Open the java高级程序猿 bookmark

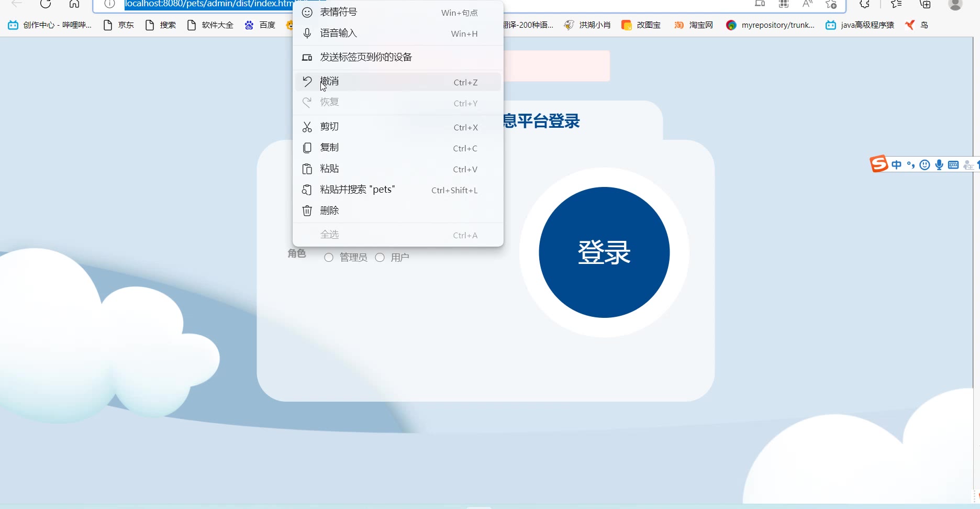(860, 25)
